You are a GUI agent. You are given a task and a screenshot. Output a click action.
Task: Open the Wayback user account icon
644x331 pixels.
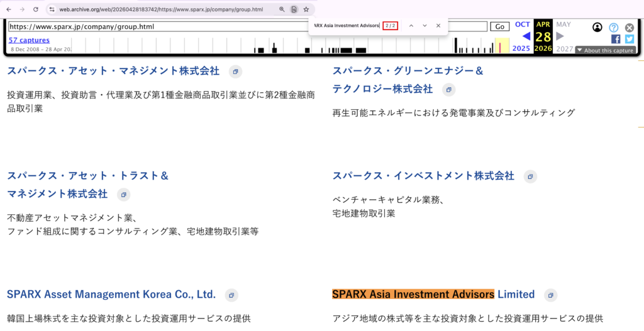(x=597, y=28)
